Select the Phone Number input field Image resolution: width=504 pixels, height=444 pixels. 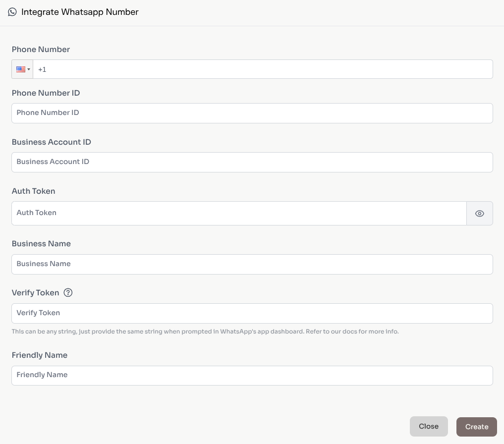[x=198, y=69]
